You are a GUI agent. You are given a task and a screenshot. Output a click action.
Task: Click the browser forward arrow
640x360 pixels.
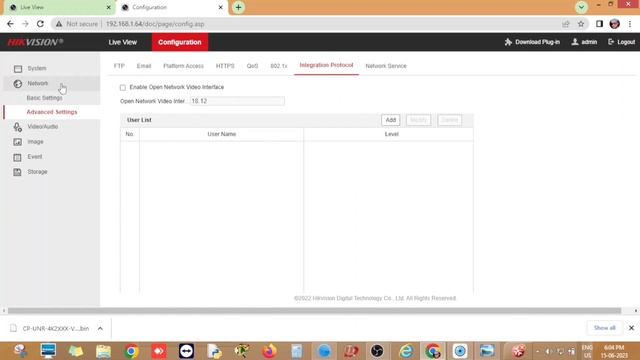[x=25, y=24]
